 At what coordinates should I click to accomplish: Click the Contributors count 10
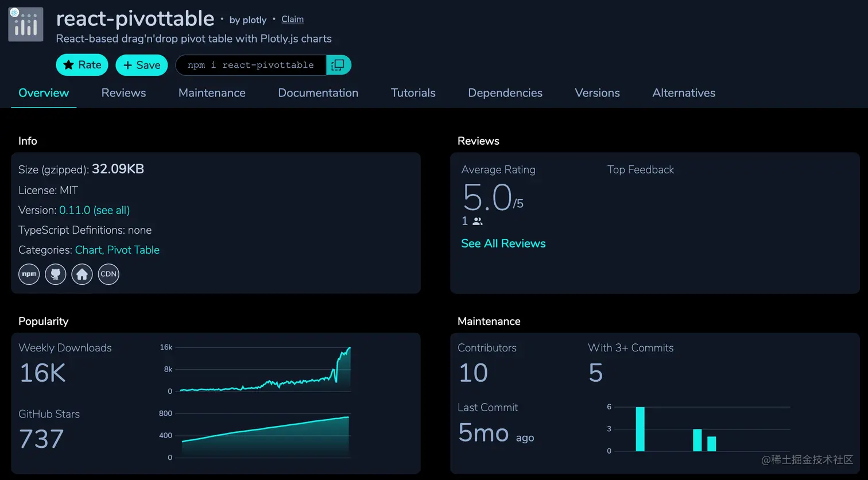coord(473,373)
